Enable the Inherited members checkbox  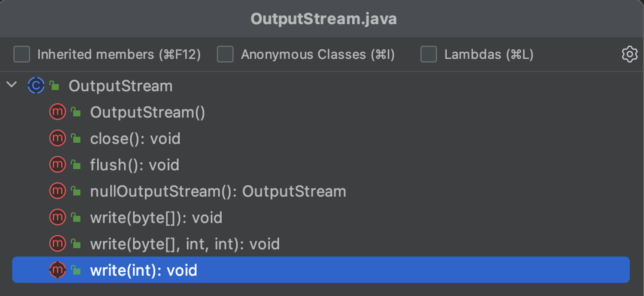22,54
